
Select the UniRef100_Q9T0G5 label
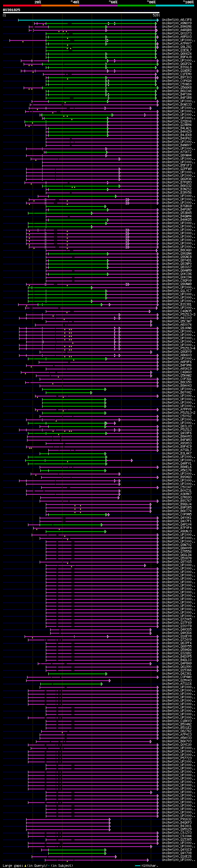[177, 562]
